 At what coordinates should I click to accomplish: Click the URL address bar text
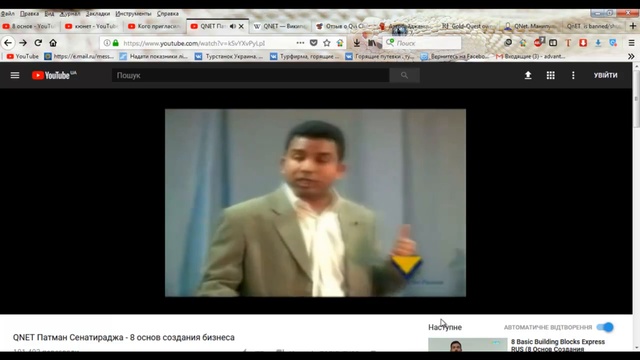click(194, 43)
